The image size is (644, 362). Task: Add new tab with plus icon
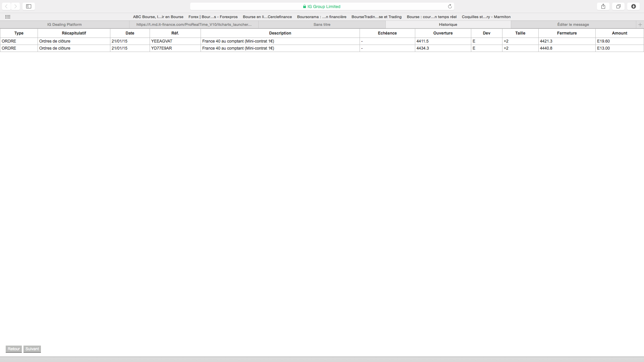[640, 24]
